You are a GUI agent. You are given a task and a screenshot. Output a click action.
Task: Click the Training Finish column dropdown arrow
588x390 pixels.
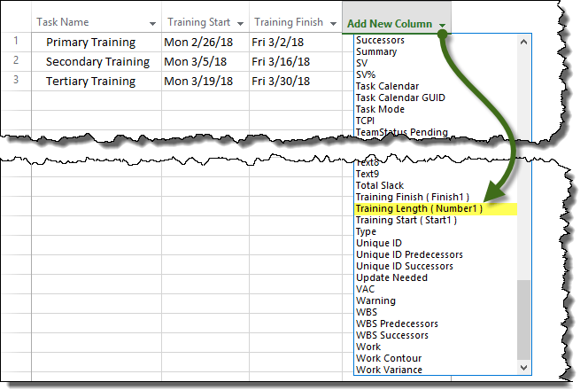pyautogui.click(x=331, y=23)
